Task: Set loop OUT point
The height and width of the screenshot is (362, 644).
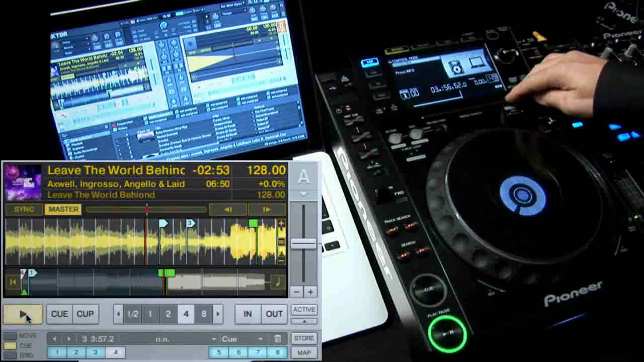Action: (274, 314)
